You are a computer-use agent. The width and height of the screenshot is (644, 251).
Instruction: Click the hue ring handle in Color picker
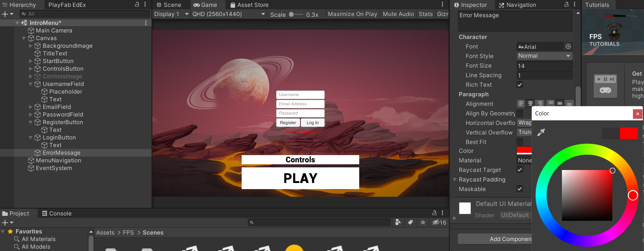point(633,196)
